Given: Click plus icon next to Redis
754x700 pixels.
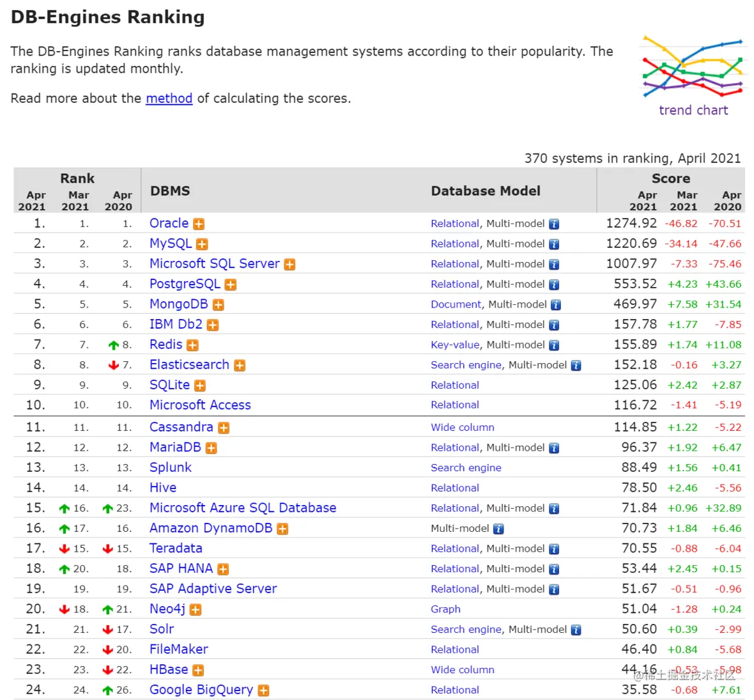Looking at the screenshot, I should (x=192, y=345).
